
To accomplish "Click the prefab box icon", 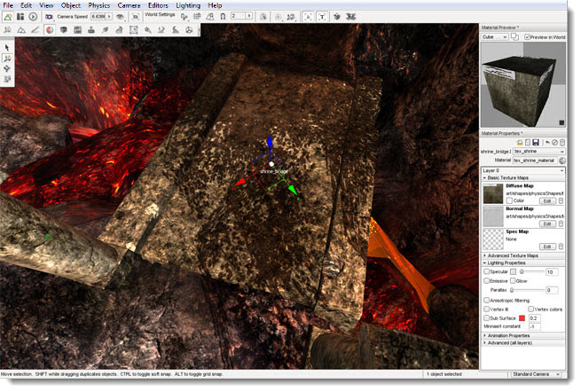I will (337, 17).
